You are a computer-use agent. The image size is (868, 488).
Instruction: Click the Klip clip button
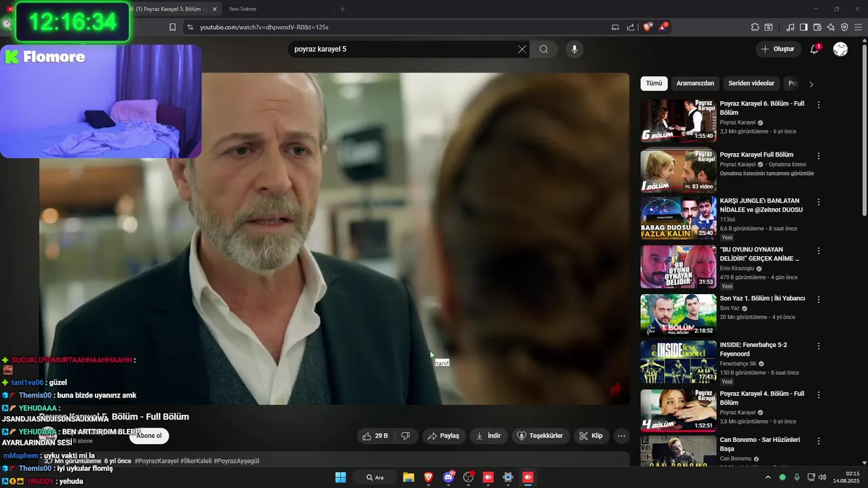click(591, 436)
